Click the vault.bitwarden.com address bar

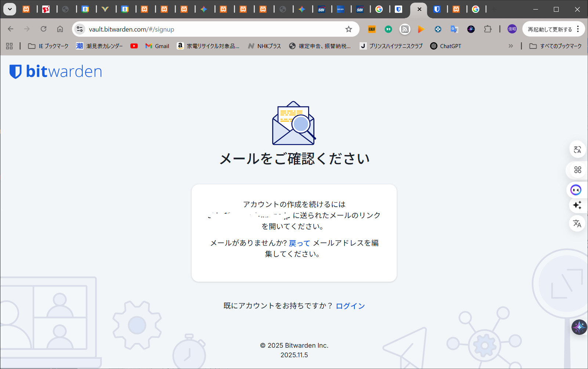point(213,29)
